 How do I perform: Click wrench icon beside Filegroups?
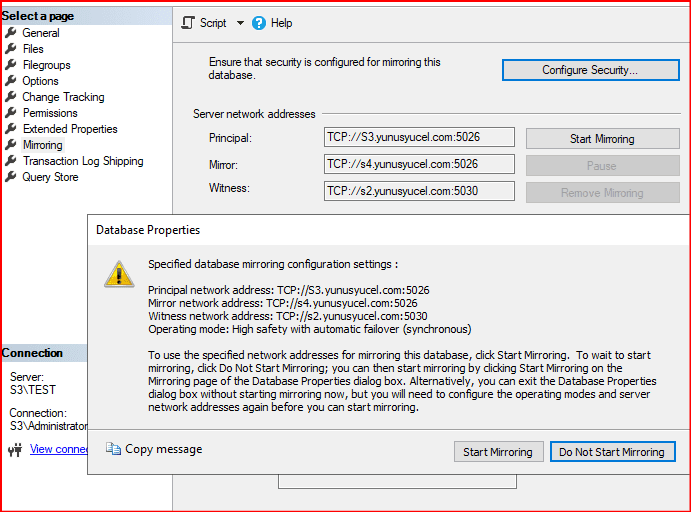point(11,65)
